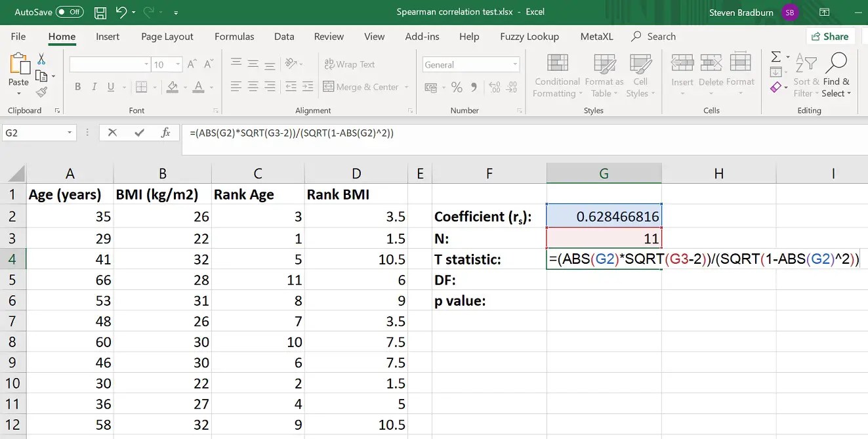The width and height of the screenshot is (868, 439).
Task: Open the Fuzzy Lookup tab
Action: pyautogui.click(x=529, y=37)
